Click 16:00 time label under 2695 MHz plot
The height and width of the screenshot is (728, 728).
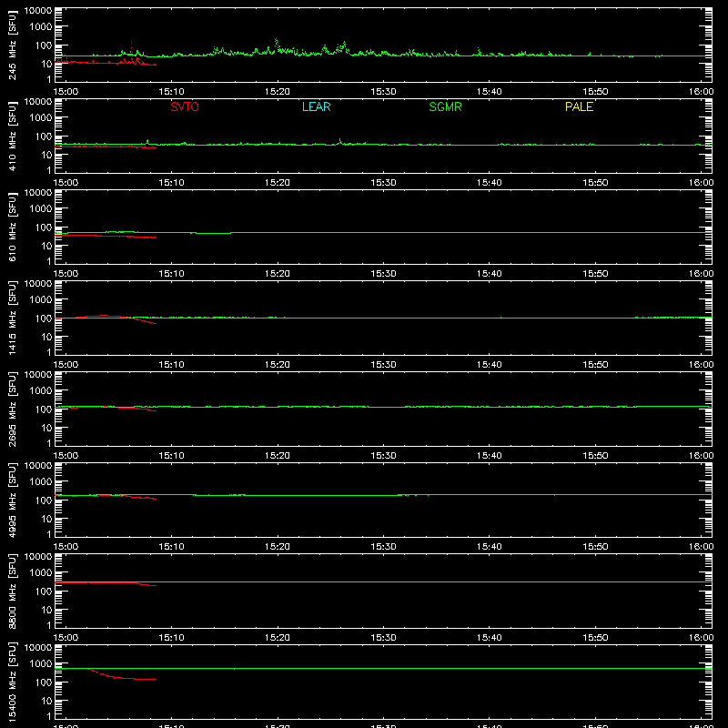coord(701,456)
